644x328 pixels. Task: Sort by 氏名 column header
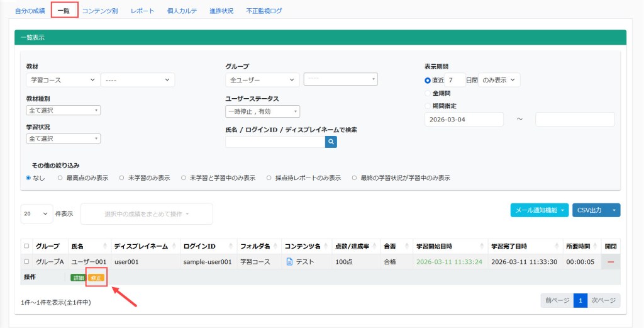point(89,246)
